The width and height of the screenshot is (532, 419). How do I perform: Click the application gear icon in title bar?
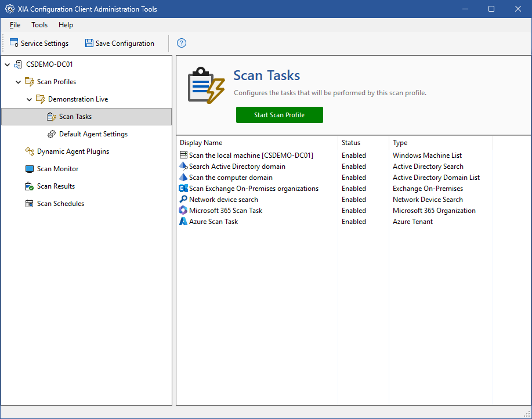click(10, 9)
